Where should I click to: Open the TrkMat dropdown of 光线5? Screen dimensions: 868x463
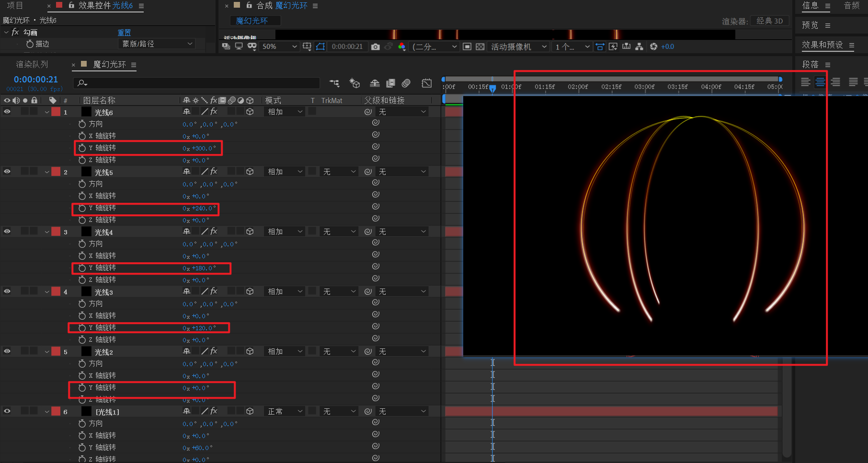click(339, 172)
